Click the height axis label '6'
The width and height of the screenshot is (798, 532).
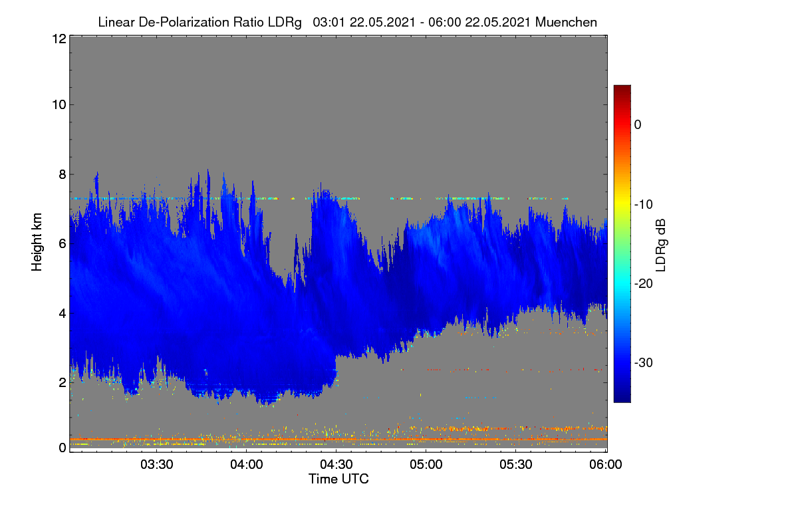click(61, 243)
